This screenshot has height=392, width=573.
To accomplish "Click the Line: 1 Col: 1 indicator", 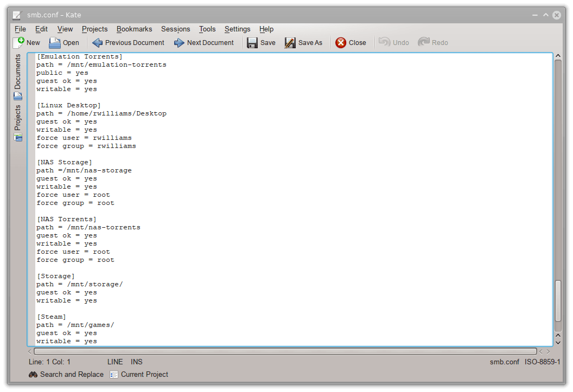I will click(x=49, y=362).
